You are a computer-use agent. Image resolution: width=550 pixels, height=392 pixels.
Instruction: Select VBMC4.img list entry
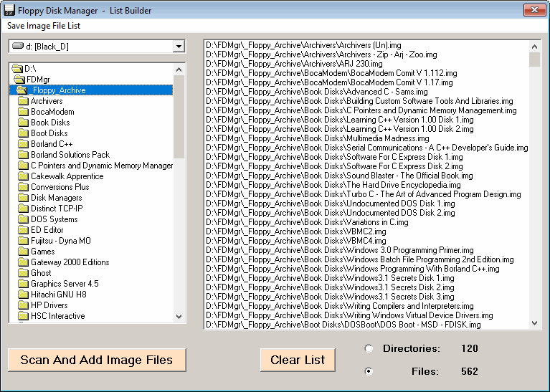pos(295,241)
